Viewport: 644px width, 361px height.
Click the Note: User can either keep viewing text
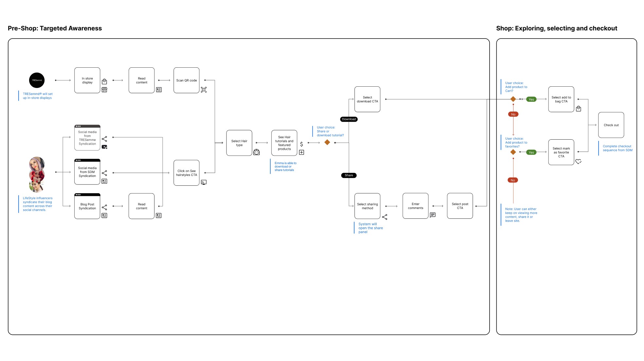pyautogui.click(x=521, y=215)
